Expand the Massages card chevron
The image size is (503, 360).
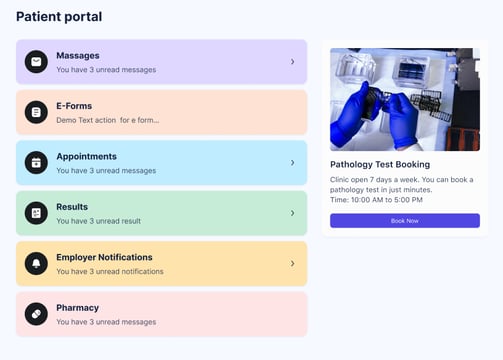coord(292,62)
